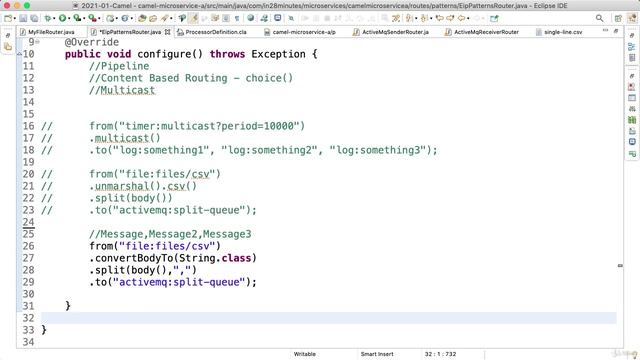The image size is (640, 360).
Task: Click the Previous Annotation icon
Action: tap(424, 18)
